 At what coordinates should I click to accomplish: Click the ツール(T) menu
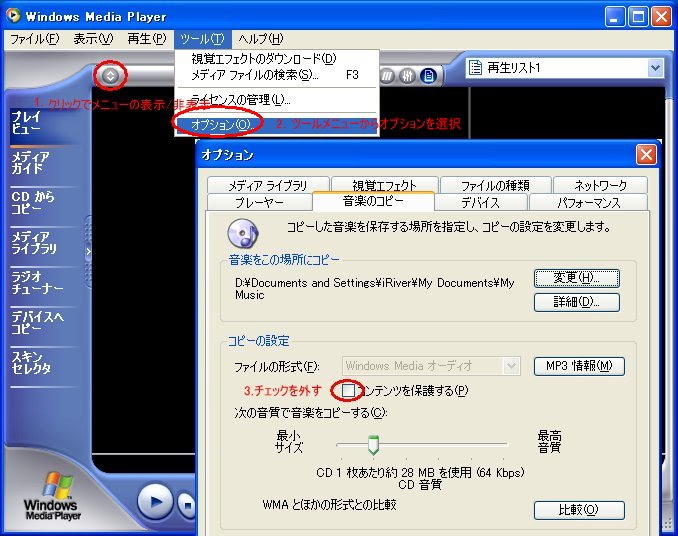202,39
